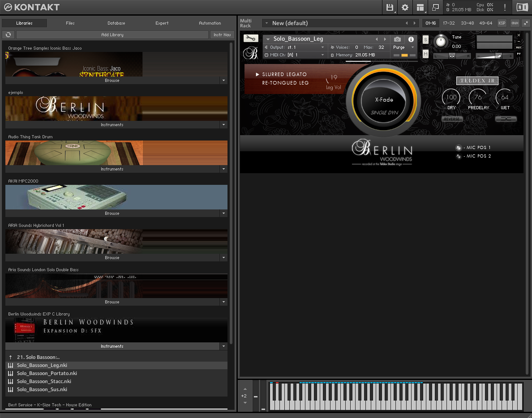Click the refresh libraries icon
This screenshot has height=418, width=532.
pyautogui.click(x=9, y=34)
